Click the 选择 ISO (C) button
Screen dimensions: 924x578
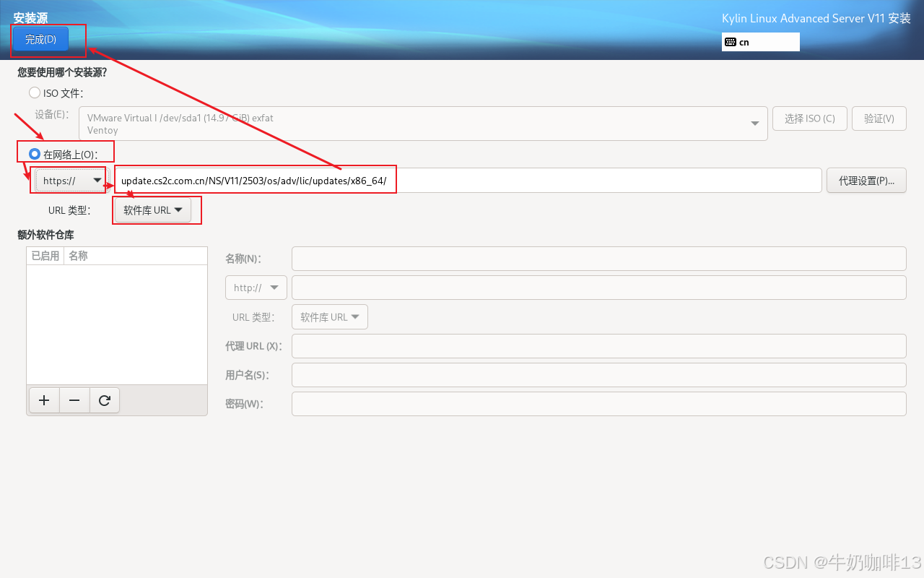point(809,118)
